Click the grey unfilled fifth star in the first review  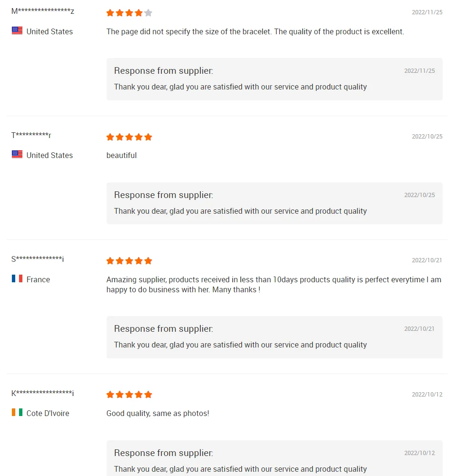148,13
